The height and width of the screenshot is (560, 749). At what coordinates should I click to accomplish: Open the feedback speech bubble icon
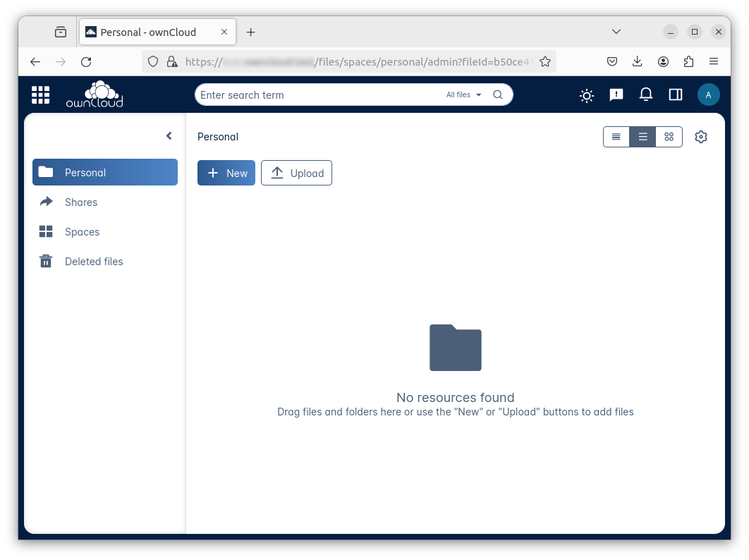click(x=616, y=95)
